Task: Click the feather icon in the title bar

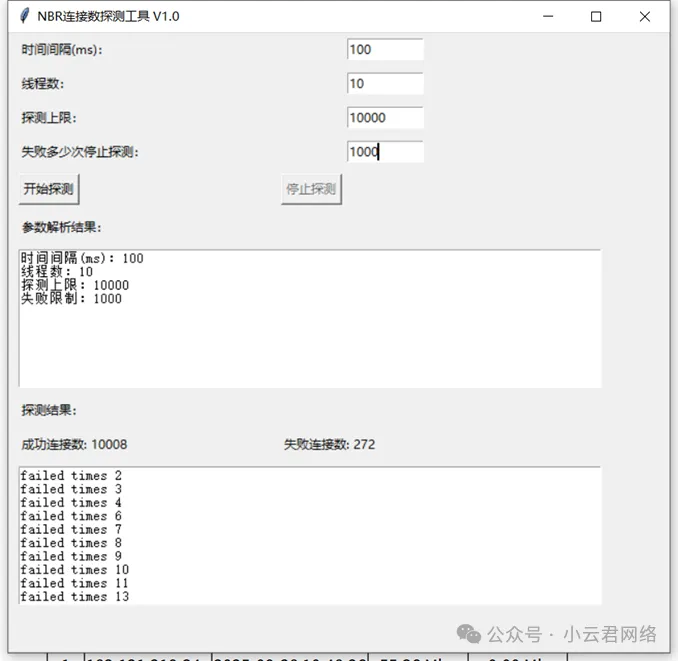Action: pos(24,16)
